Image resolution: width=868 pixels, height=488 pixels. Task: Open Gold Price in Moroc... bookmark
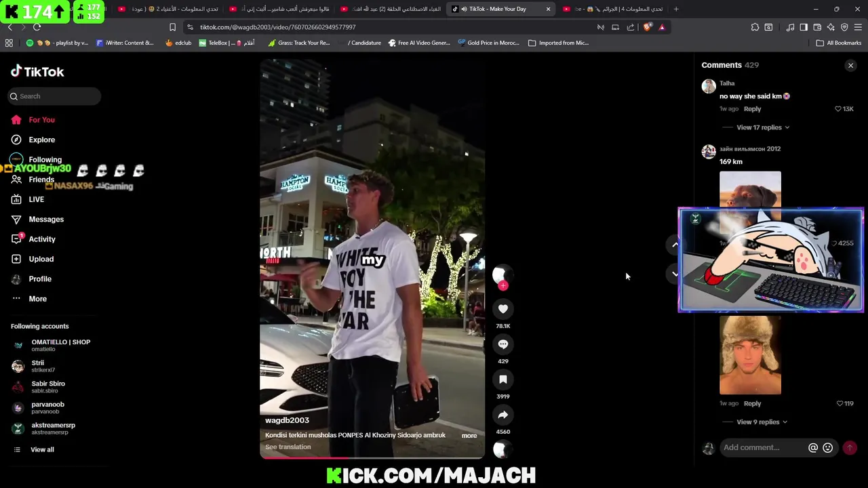pos(488,43)
